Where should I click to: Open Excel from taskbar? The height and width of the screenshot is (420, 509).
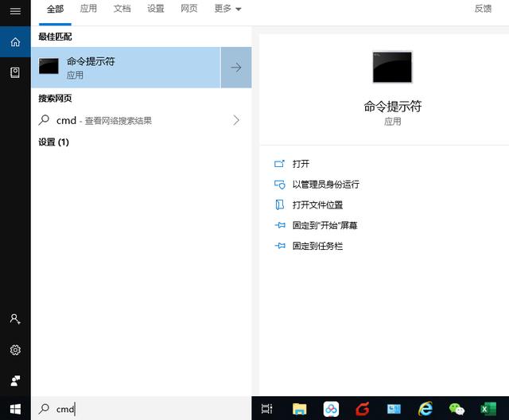pyautogui.click(x=488, y=409)
